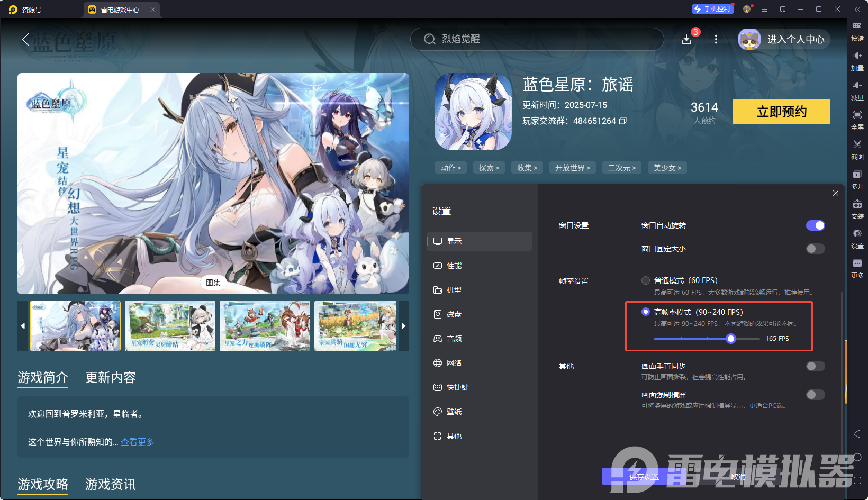Click the title bar user avatar icon
Image resolution: width=868 pixels, height=500 pixels.
(x=747, y=9)
